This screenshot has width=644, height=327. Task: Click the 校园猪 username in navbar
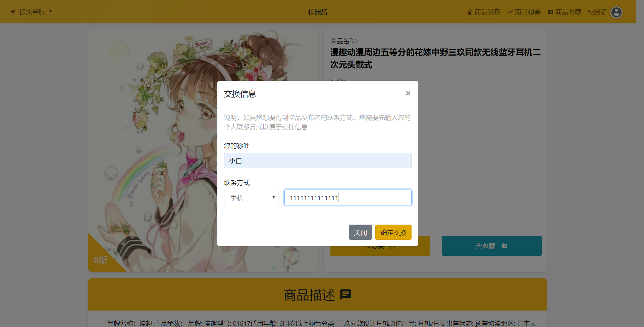[597, 12]
